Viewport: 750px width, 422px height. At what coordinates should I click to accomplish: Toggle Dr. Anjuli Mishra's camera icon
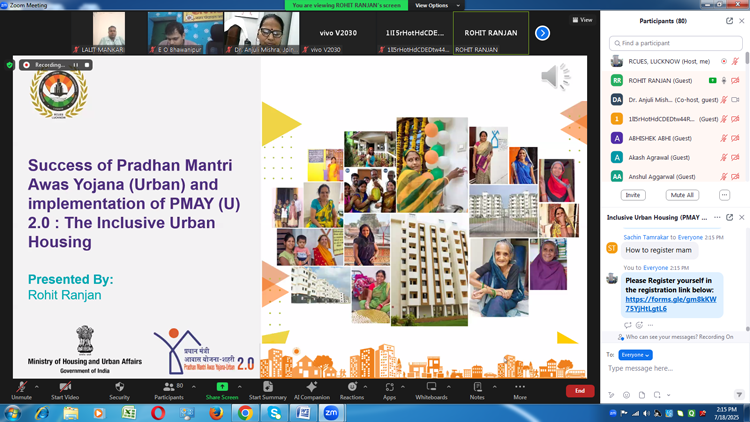[x=736, y=100]
